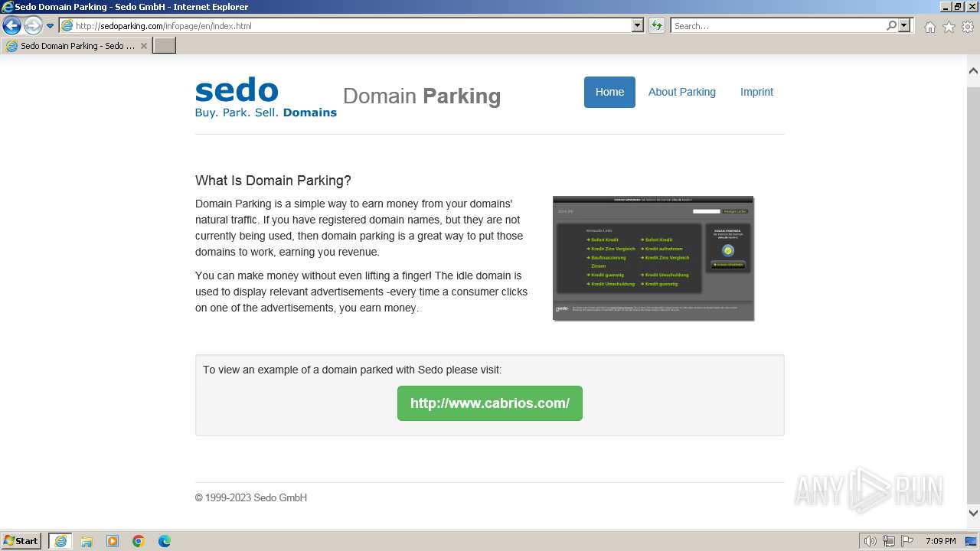Click the parked domain example screenshot

click(653, 259)
